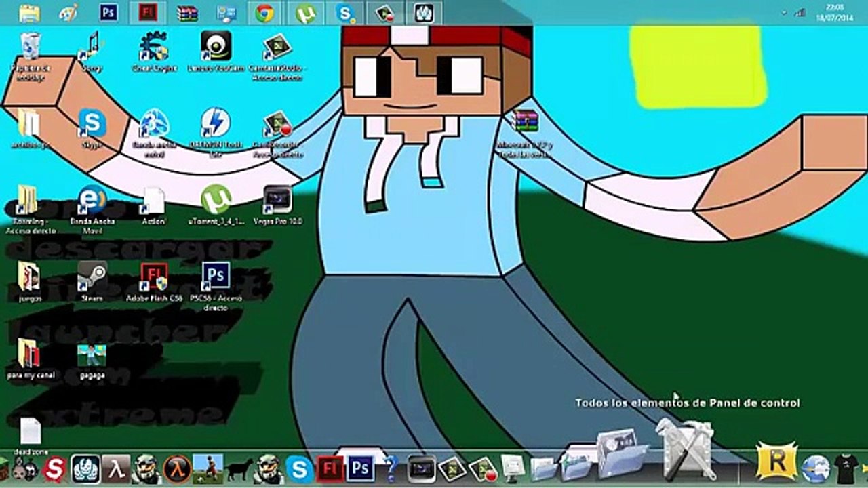Screen dimensions: 868x488
Task: Select the para my canal folder
Action: point(30,359)
